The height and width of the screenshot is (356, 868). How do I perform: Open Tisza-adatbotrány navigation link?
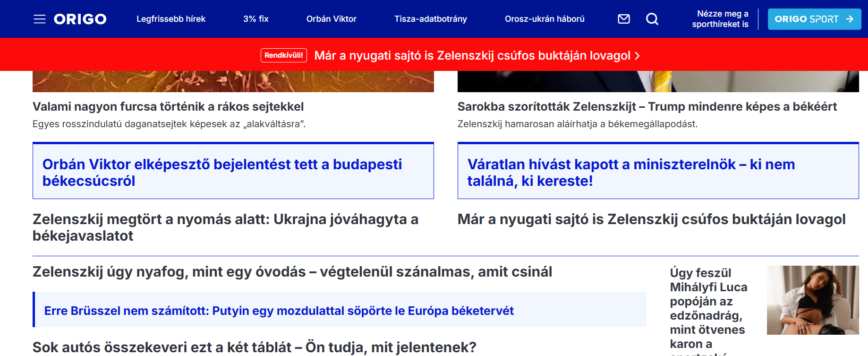430,19
